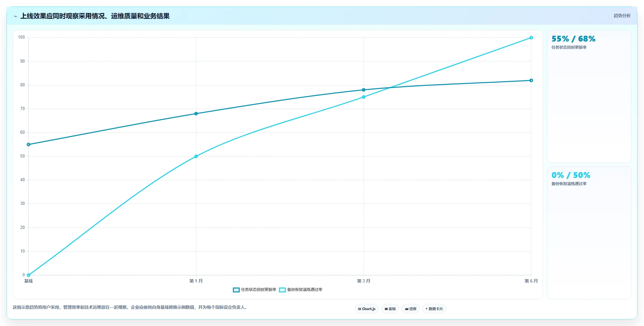Click legend text 任务状态按时更新率 below chart

point(259,290)
